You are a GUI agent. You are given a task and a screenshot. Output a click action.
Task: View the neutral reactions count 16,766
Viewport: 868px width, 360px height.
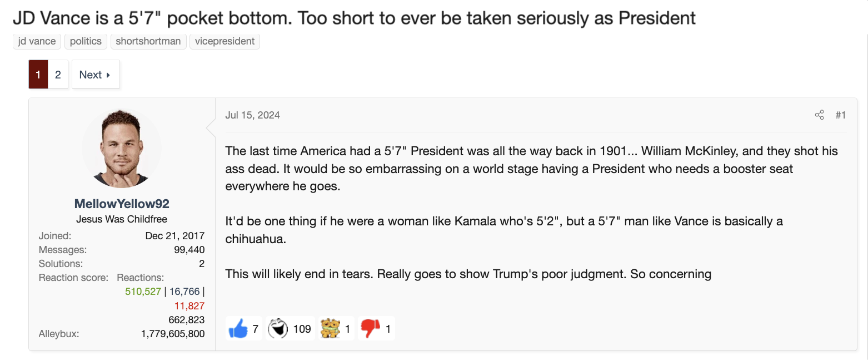click(184, 292)
